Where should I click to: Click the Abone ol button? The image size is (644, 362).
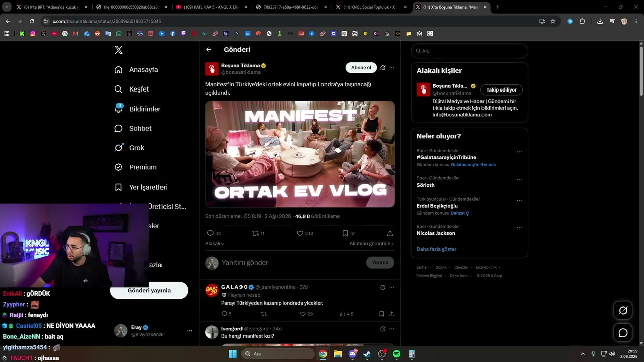tap(361, 68)
